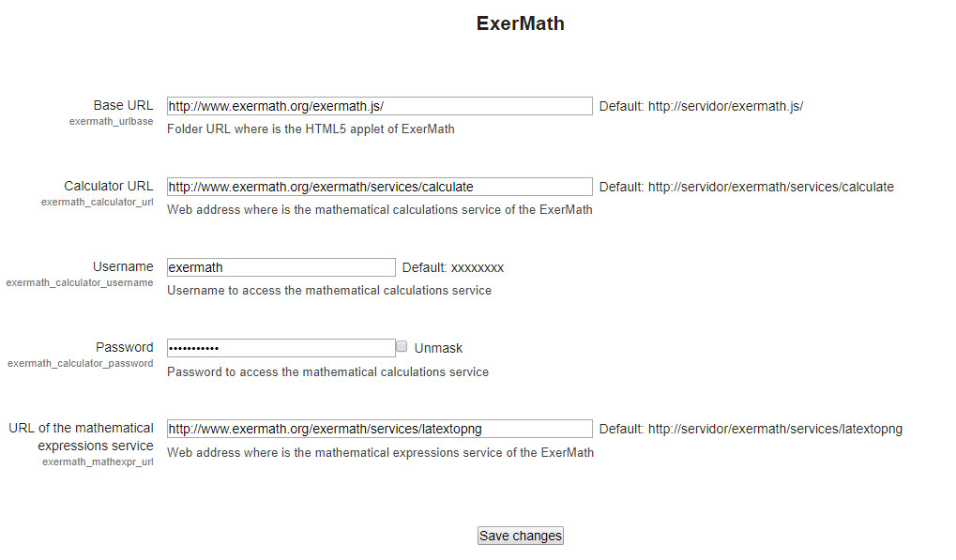The width and height of the screenshot is (956, 560).
Task: Click the Base URL input field
Action: (379, 106)
